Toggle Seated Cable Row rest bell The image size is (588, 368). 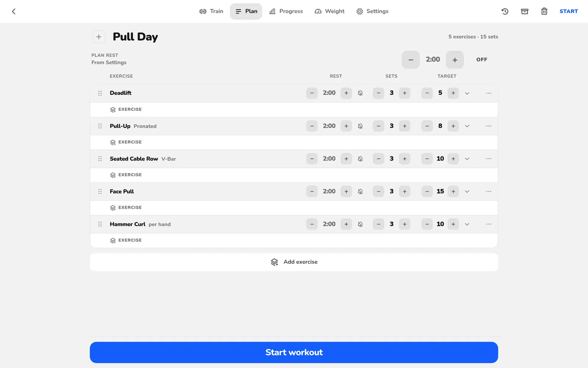tap(360, 159)
